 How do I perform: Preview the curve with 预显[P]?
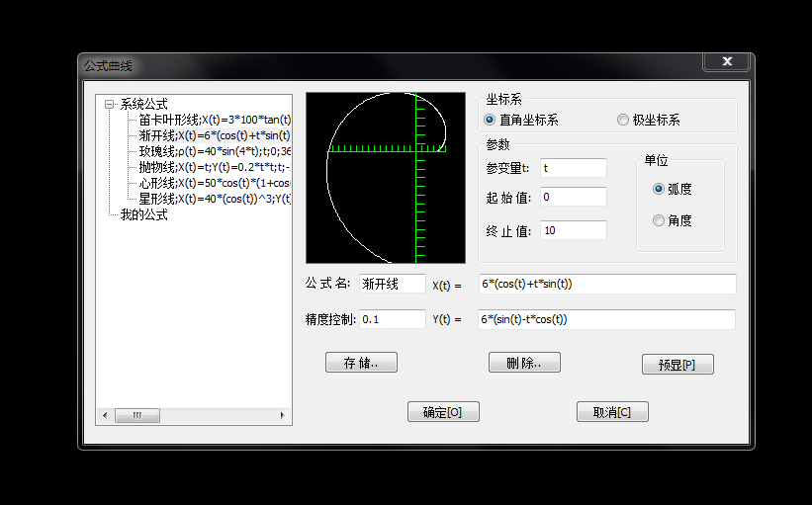[x=677, y=365]
